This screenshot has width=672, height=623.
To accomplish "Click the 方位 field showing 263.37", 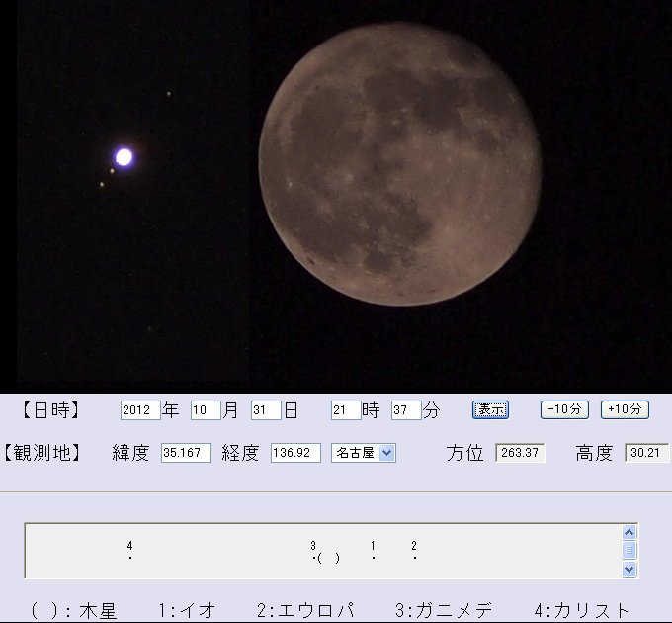I will [520, 453].
